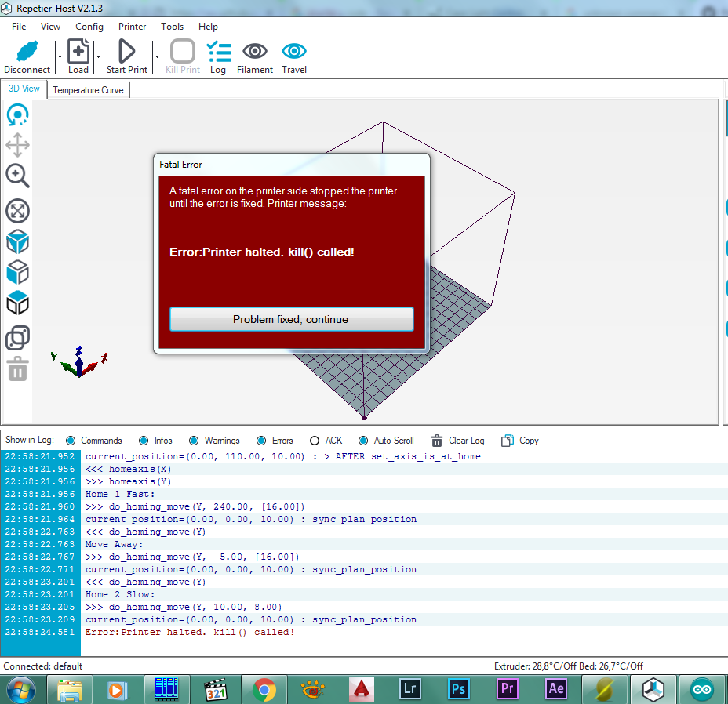
Task: Select the Rotate view tool
Action: [17, 114]
